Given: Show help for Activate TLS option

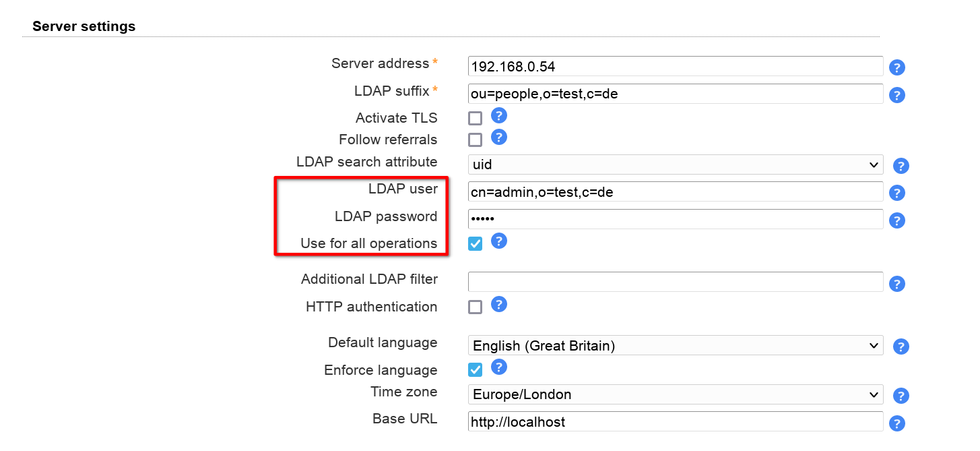Looking at the screenshot, I should (498, 115).
